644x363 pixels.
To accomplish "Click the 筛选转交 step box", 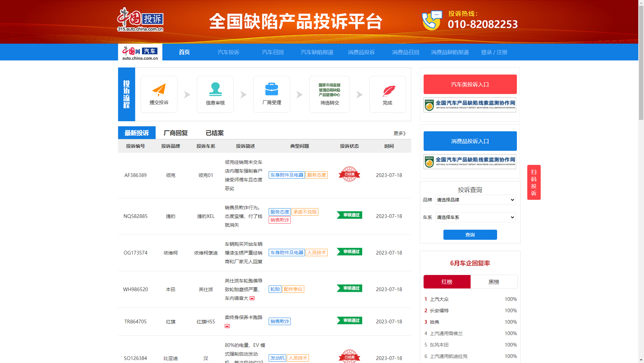I will 329,94.
